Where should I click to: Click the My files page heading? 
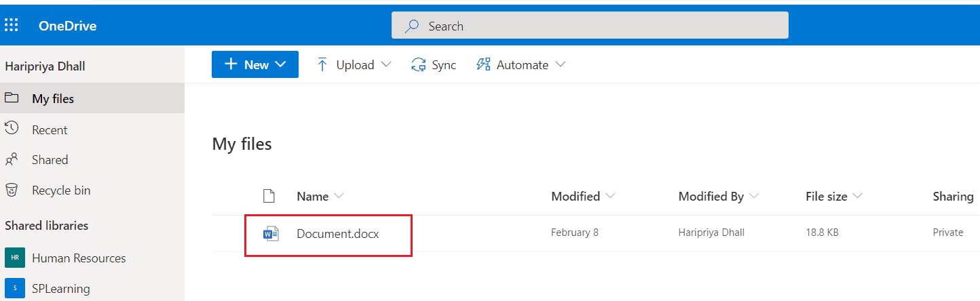pyautogui.click(x=242, y=144)
